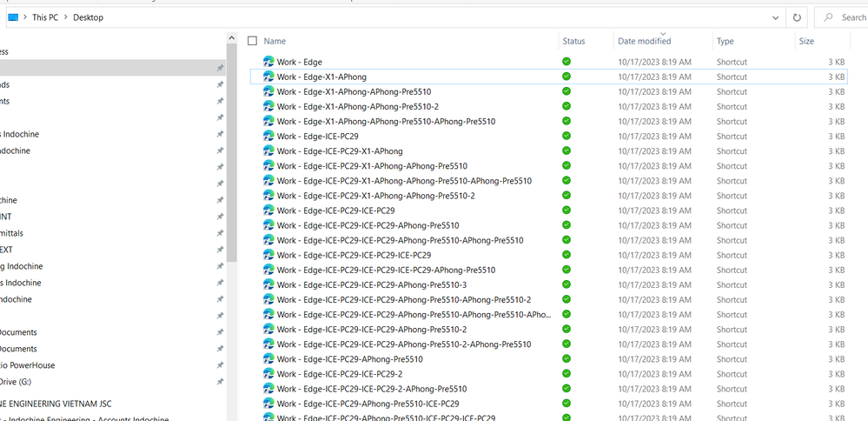Click the "Desktop" breadcrumb segment

coord(88,17)
